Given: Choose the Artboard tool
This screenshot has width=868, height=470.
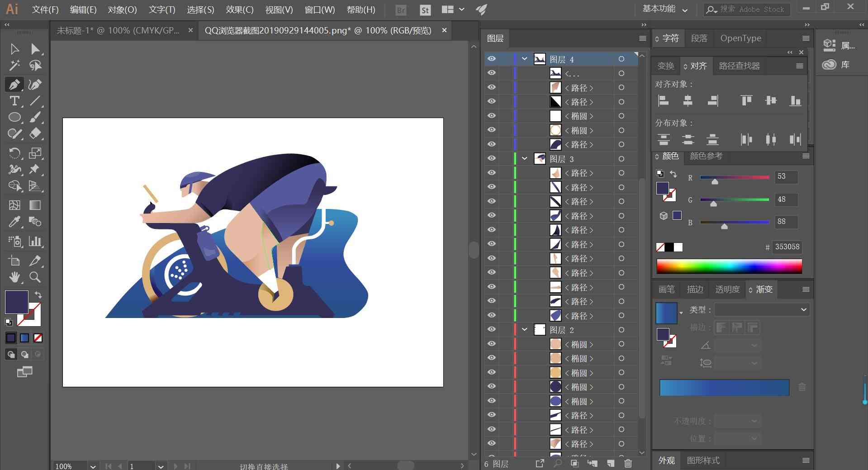Looking at the screenshot, I should point(14,261).
